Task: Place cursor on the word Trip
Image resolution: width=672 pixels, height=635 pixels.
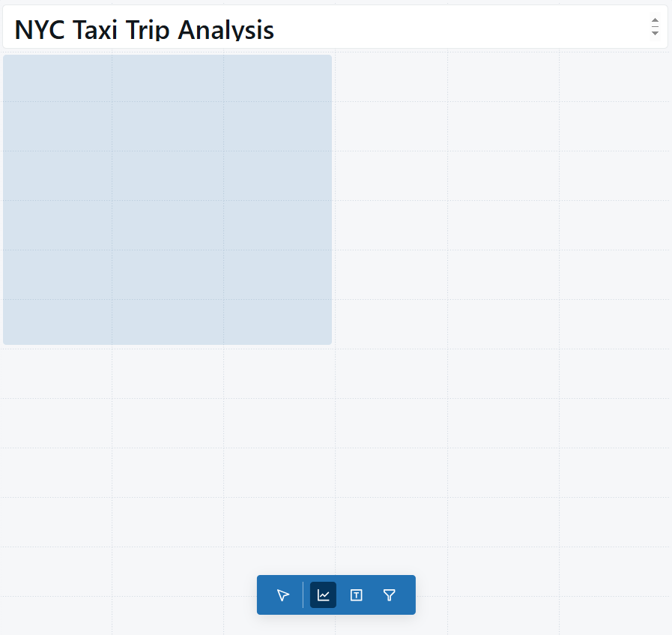Action: (148, 31)
